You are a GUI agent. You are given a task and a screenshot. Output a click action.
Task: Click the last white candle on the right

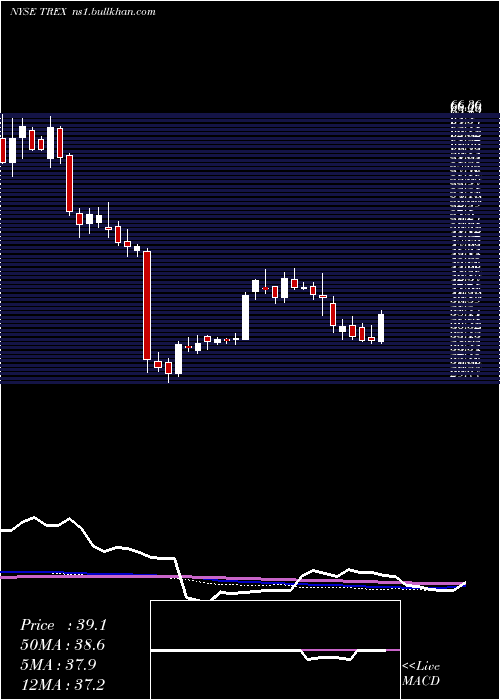coord(381,328)
